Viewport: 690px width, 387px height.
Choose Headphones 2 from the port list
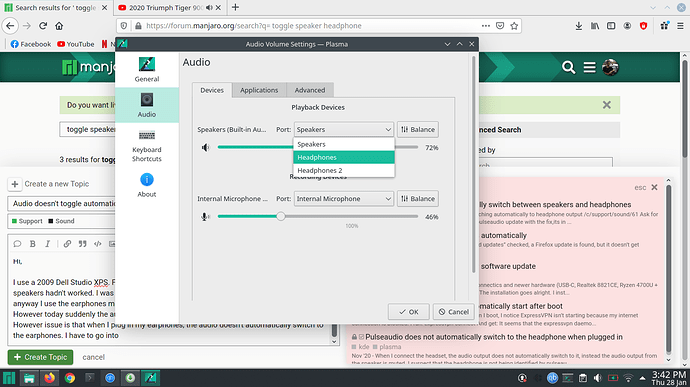(x=344, y=170)
